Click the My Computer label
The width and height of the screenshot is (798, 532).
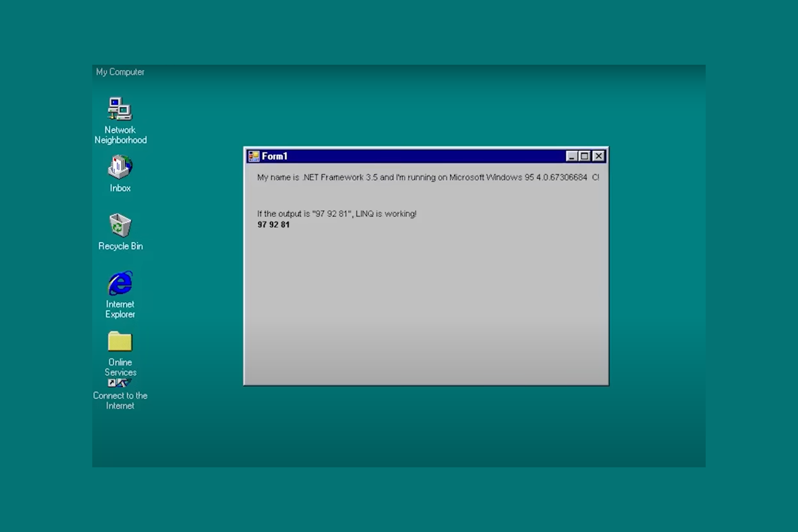[120, 72]
